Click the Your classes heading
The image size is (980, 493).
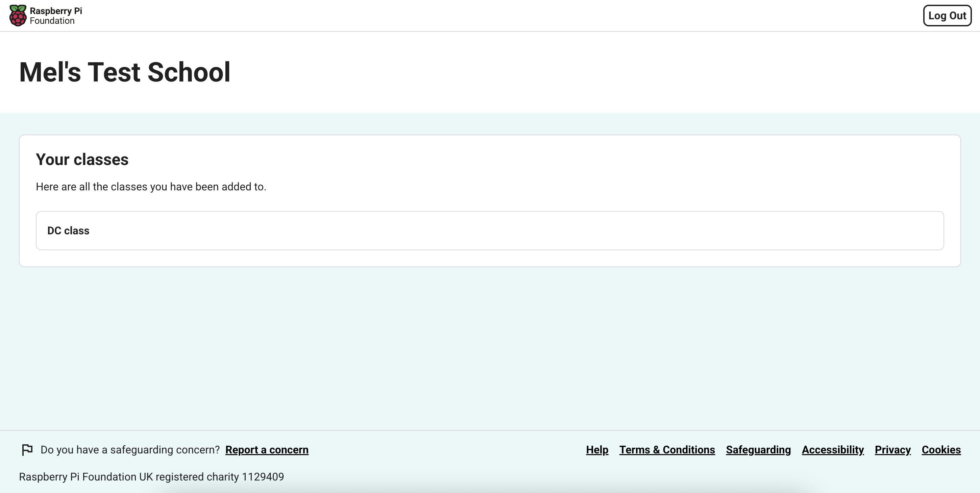82,160
